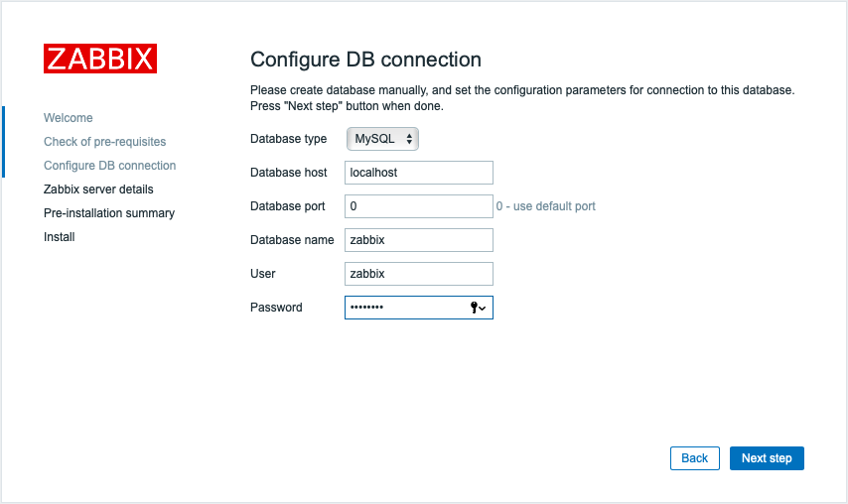This screenshot has width=848, height=504.
Task: Click the '0 - use default port' hint
Action: (546, 206)
